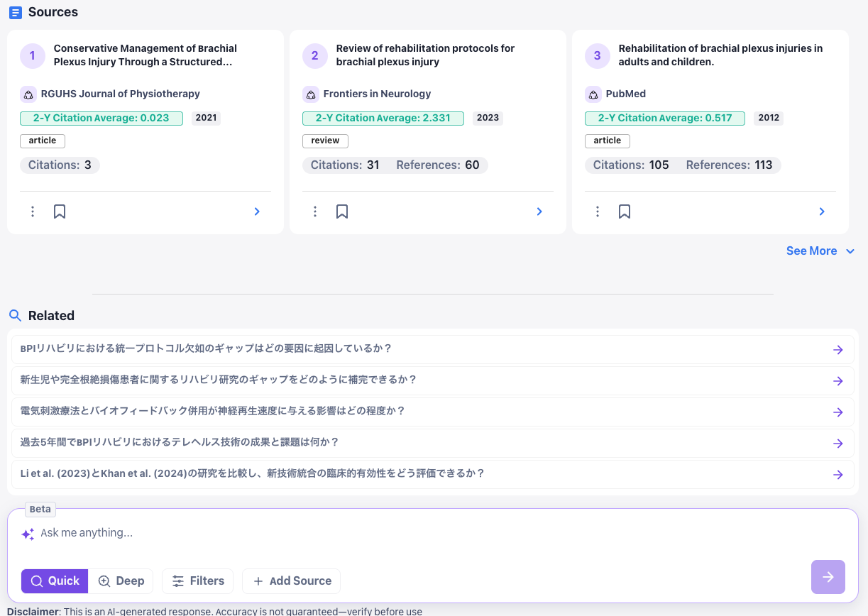Open more options for source 1
868x616 pixels.
(33, 211)
